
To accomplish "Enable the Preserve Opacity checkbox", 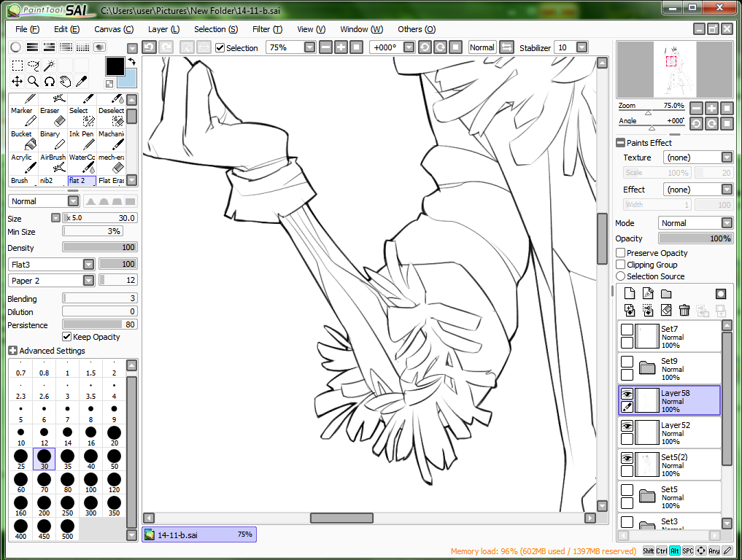I will point(621,253).
